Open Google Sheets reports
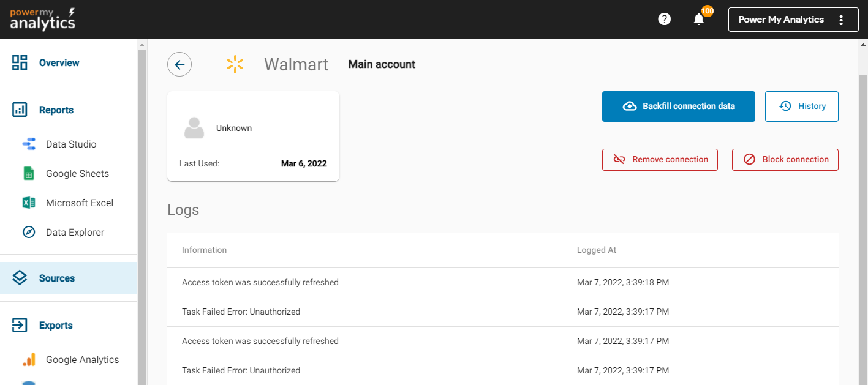Screen dimensions: 868x385 (x=77, y=174)
